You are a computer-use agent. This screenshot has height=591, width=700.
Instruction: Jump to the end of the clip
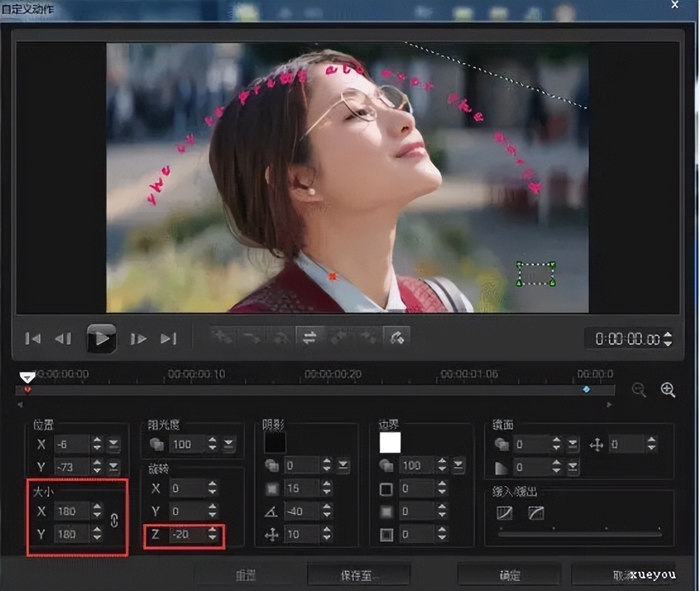(169, 339)
